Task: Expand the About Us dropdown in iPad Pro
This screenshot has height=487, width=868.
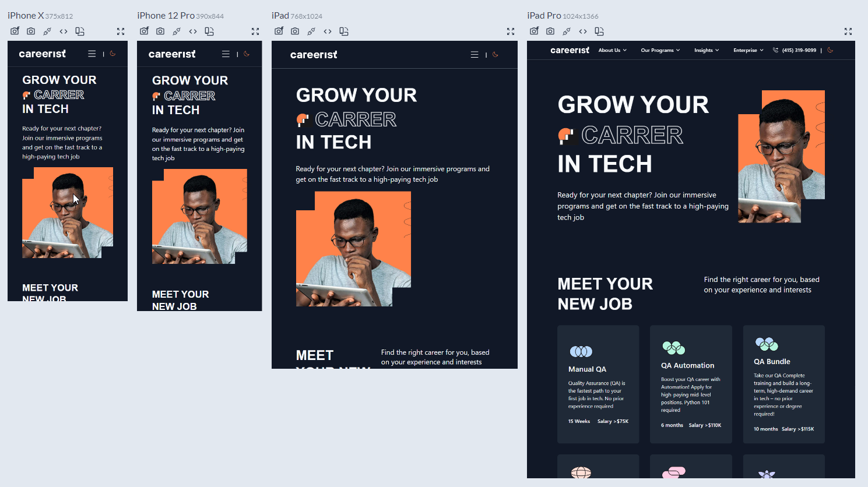Action: click(613, 50)
